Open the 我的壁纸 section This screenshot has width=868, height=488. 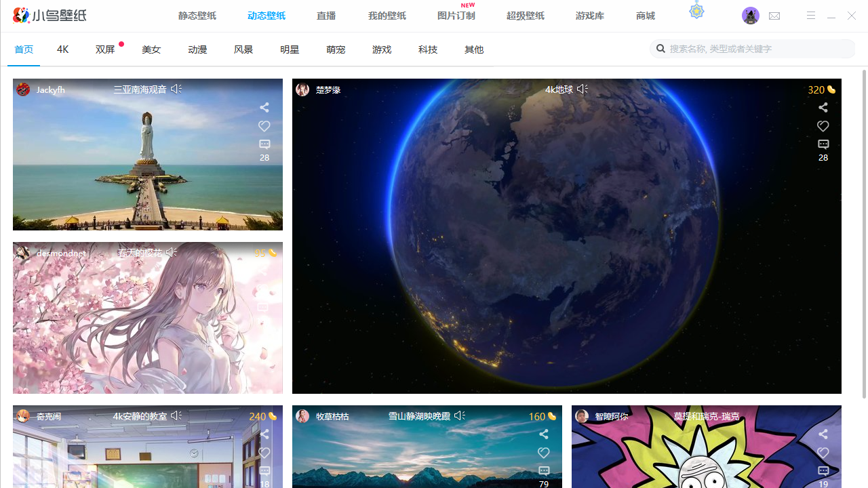387,15
